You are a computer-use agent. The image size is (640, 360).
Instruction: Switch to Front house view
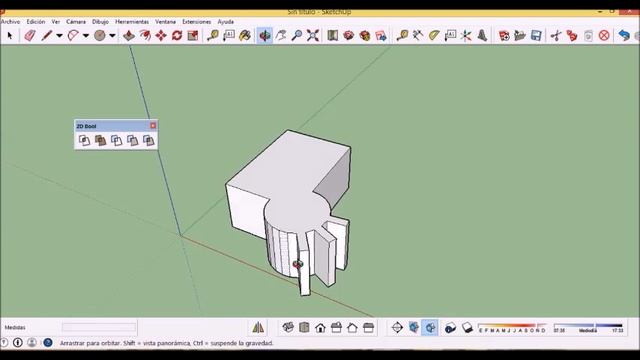click(320, 327)
